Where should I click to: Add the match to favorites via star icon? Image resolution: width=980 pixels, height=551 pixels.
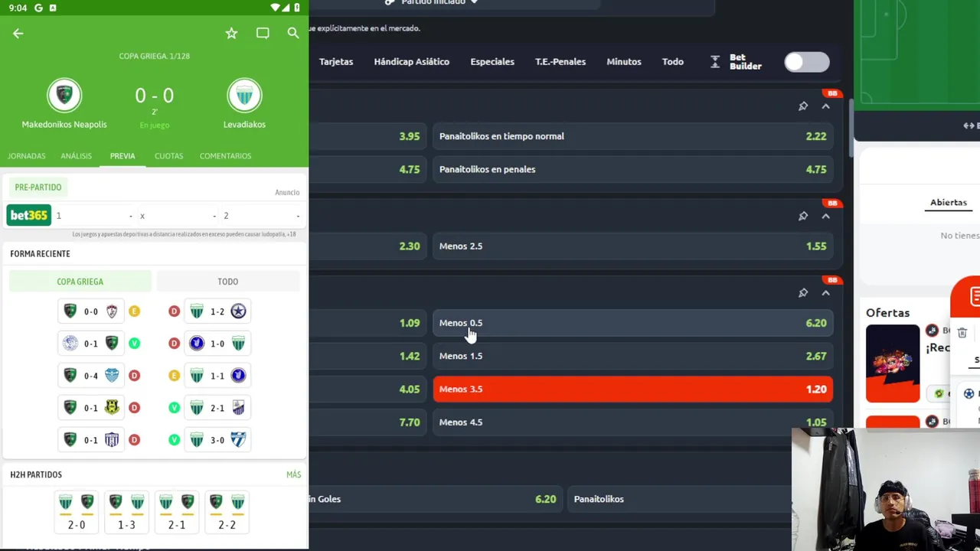(x=231, y=33)
